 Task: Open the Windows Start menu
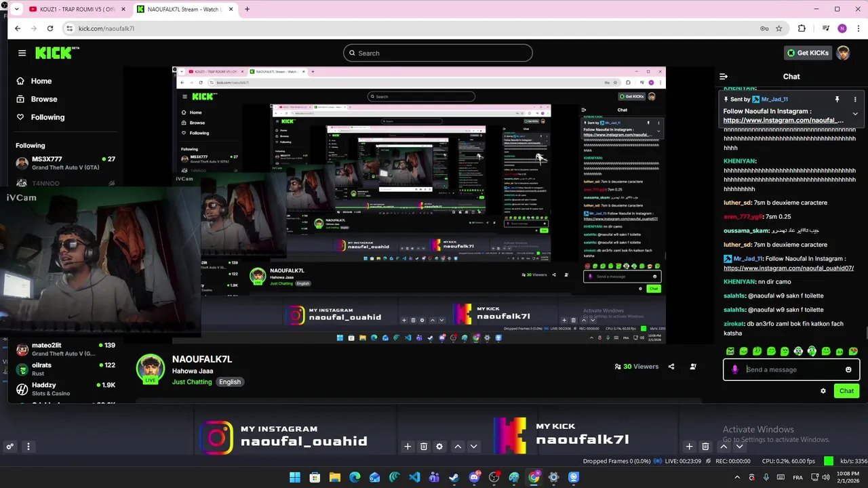295,477
